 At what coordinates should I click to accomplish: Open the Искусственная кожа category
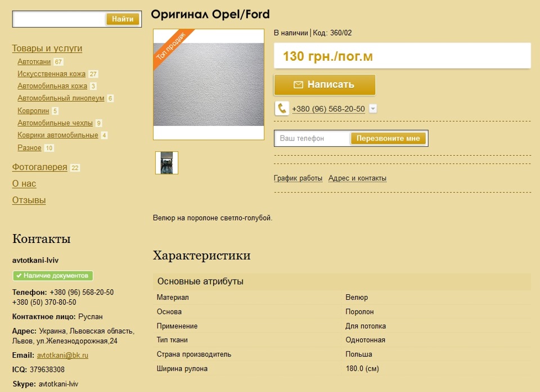coord(51,74)
